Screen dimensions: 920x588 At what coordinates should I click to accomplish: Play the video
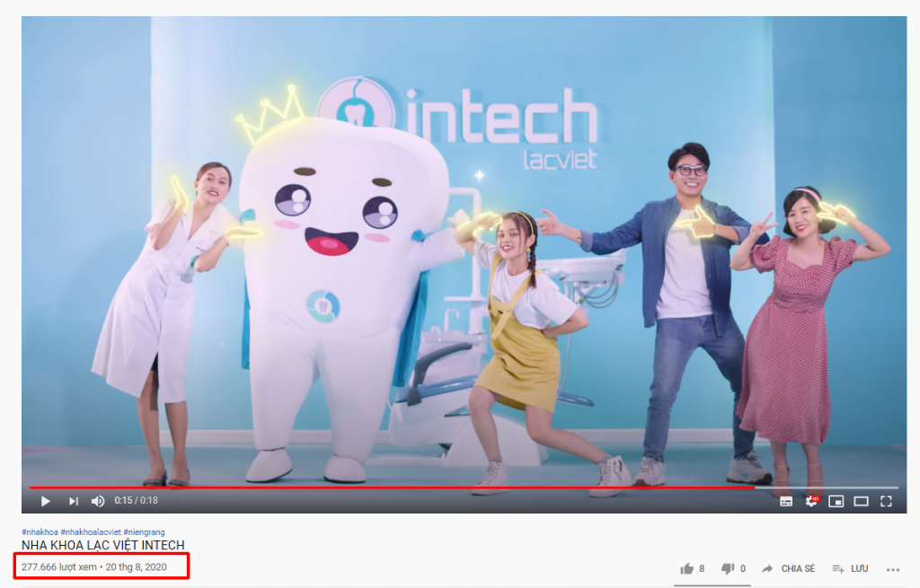[45, 501]
